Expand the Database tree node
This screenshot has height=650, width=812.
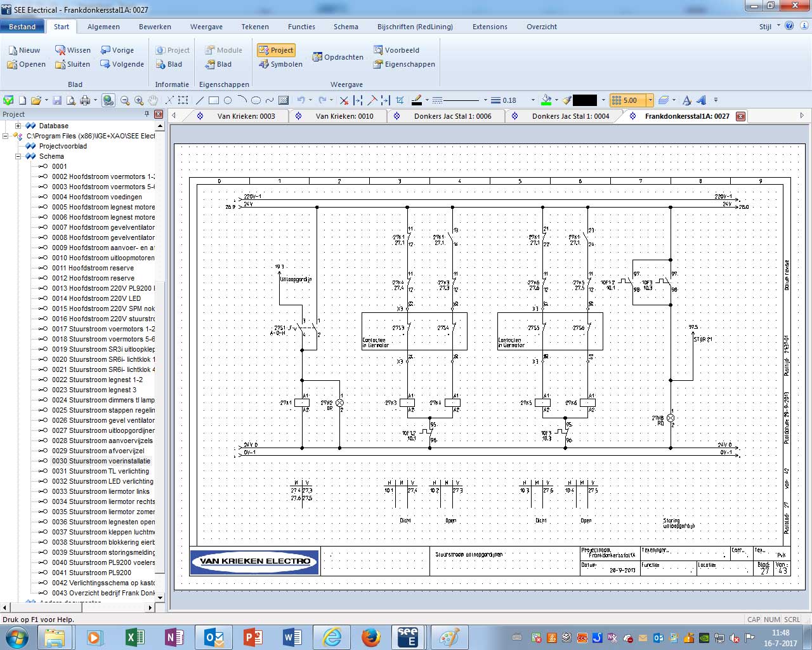(x=18, y=126)
